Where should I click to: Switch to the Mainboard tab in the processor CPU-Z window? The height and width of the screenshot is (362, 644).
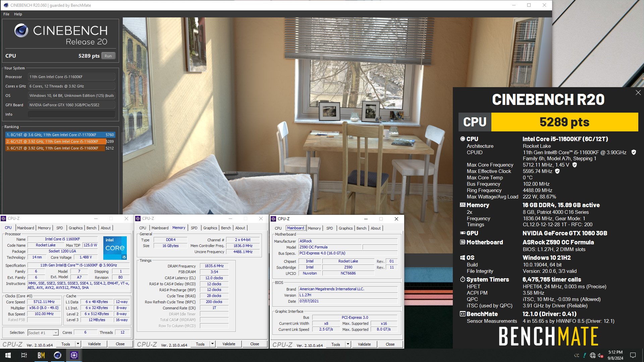[25, 228]
